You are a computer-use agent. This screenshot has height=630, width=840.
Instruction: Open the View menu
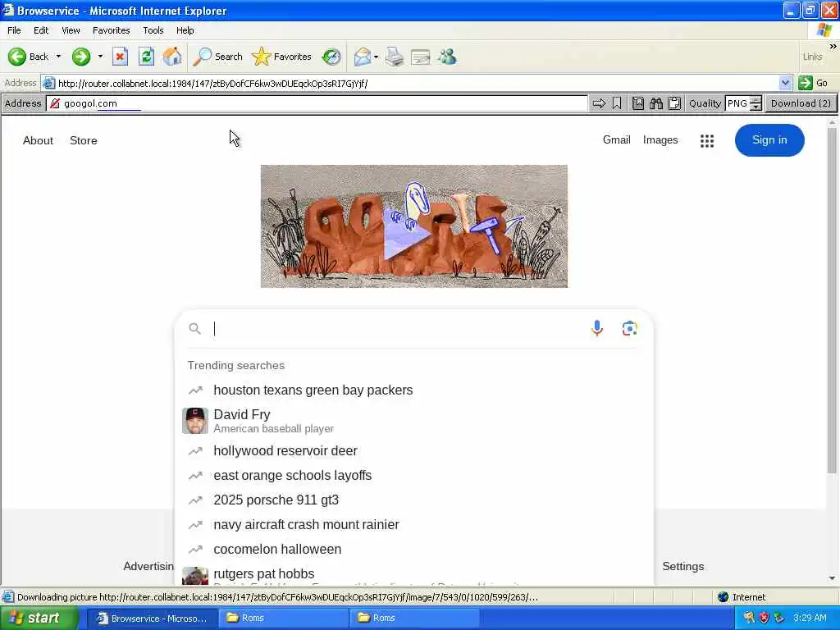(71, 30)
